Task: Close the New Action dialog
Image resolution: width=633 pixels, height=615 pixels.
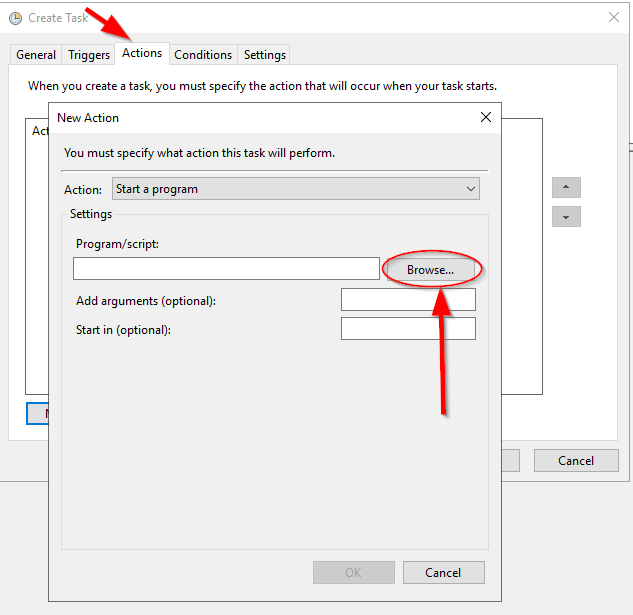Action: (x=486, y=117)
